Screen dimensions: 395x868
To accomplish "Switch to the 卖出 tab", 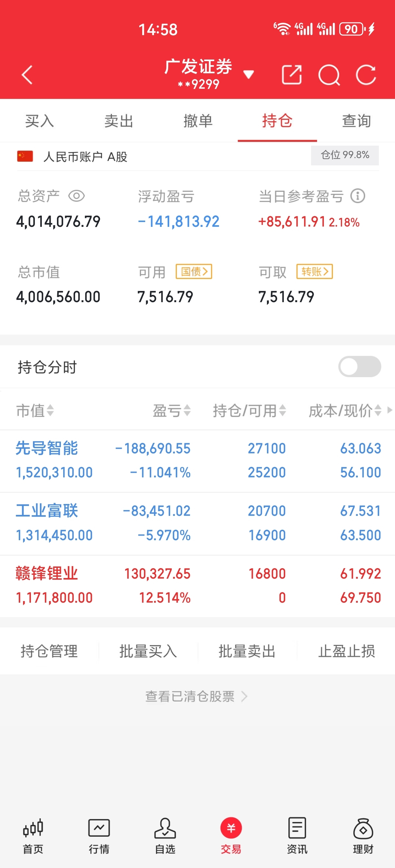I will click(119, 121).
